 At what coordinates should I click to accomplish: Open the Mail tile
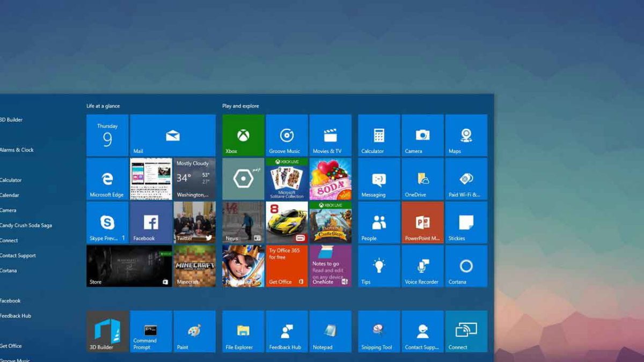click(x=173, y=135)
